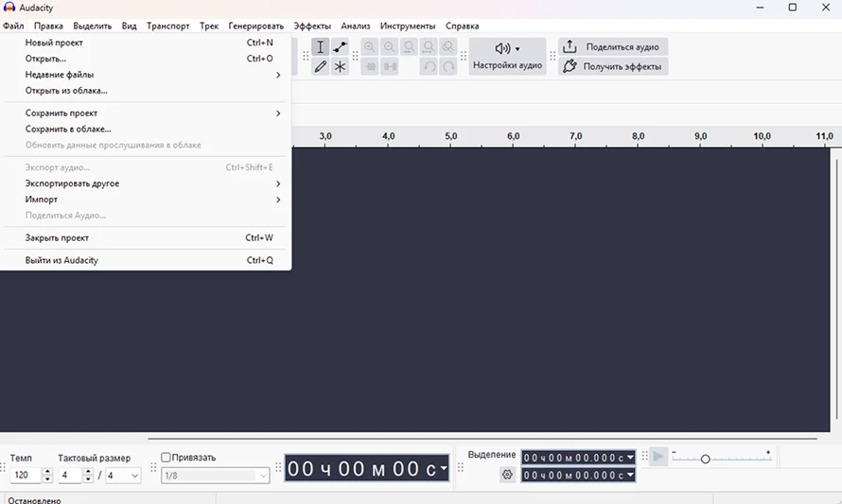Image resolution: width=842 pixels, height=504 pixels.
Task: Open selection settings gear icon
Action: [x=507, y=475]
